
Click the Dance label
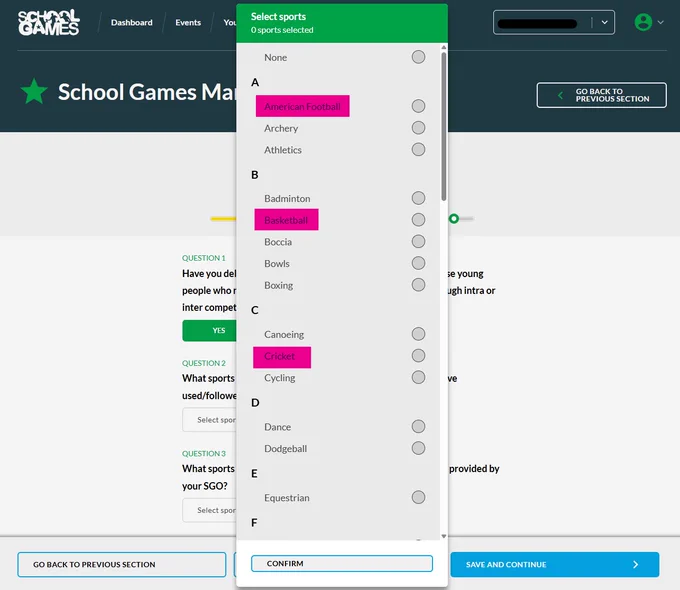click(278, 427)
